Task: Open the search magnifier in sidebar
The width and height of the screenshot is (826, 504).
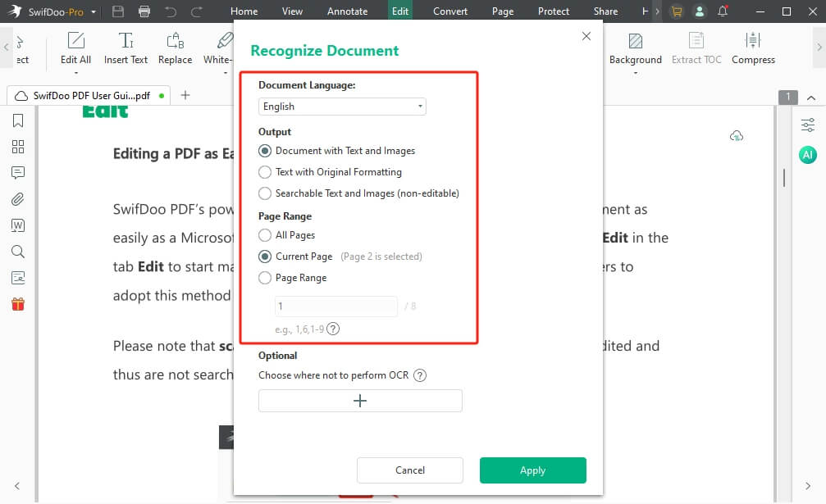Action: tap(18, 252)
